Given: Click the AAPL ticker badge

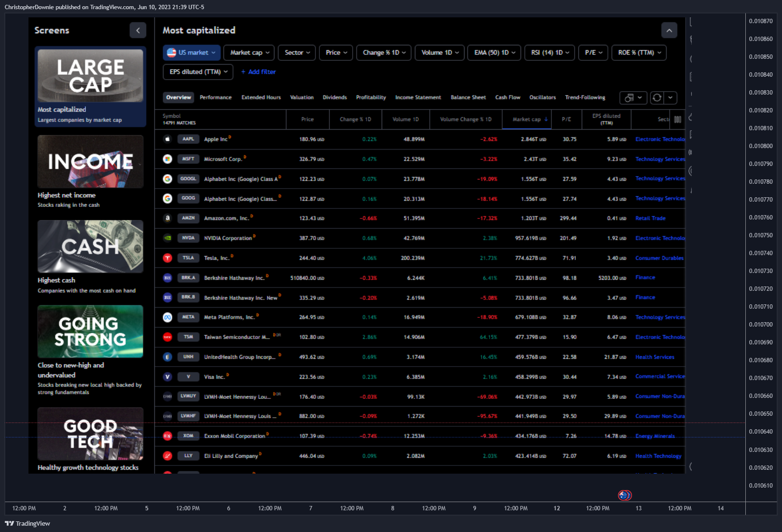Looking at the screenshot, I should (x=189, y=139).
